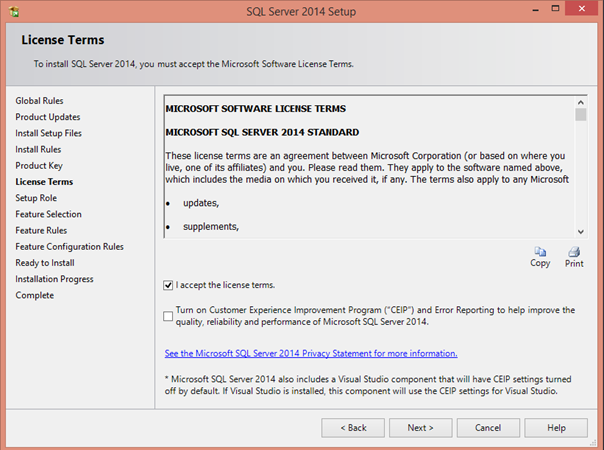604x450 pixels.
Task: Select Setup Role step in sidebar
Action: click(36, 198)
